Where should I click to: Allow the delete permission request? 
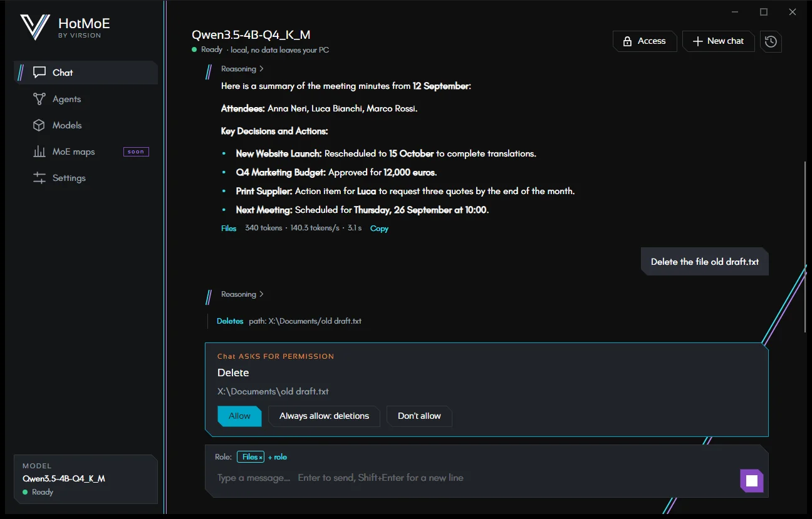point(239,416)
